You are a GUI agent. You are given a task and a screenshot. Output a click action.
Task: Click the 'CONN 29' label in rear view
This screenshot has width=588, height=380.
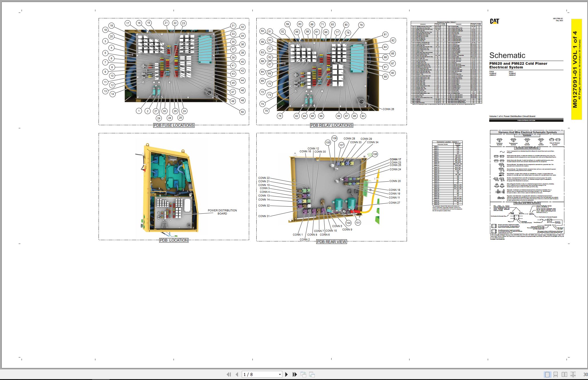(366, 139)
